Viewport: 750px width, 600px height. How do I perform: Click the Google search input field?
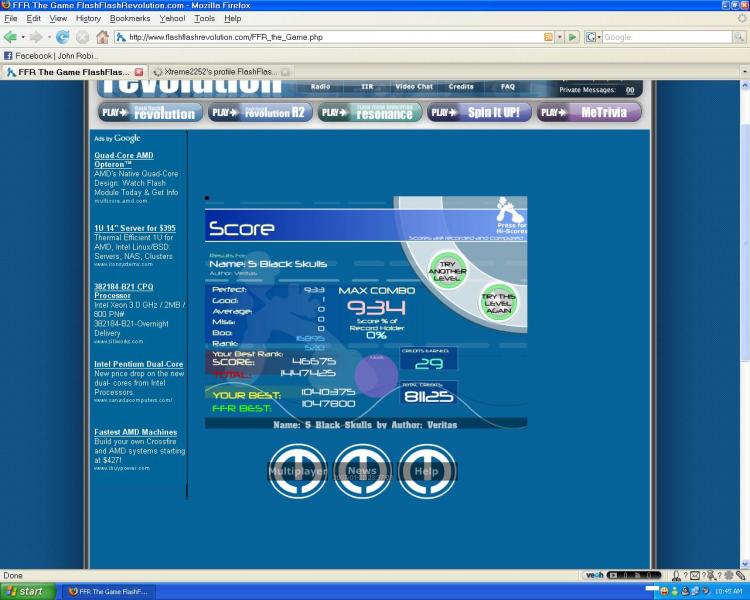(x=667, y=37)
